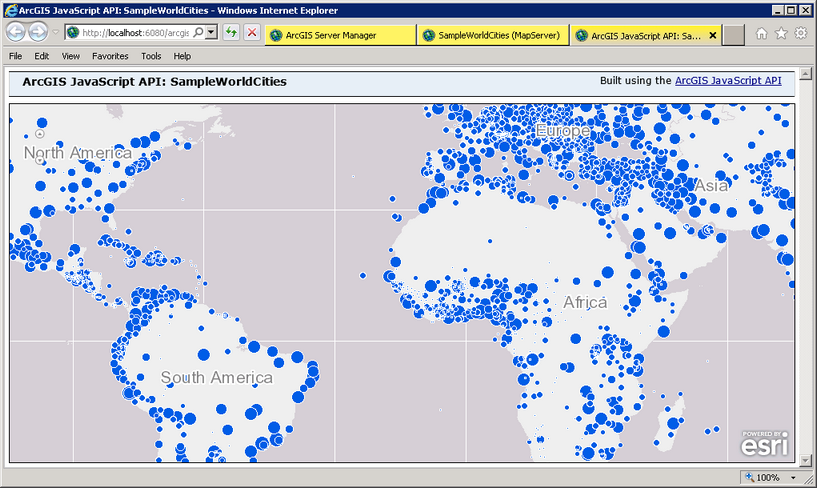Open a new blank tab
The image size is (817, 488).
(x=734, y=35)
